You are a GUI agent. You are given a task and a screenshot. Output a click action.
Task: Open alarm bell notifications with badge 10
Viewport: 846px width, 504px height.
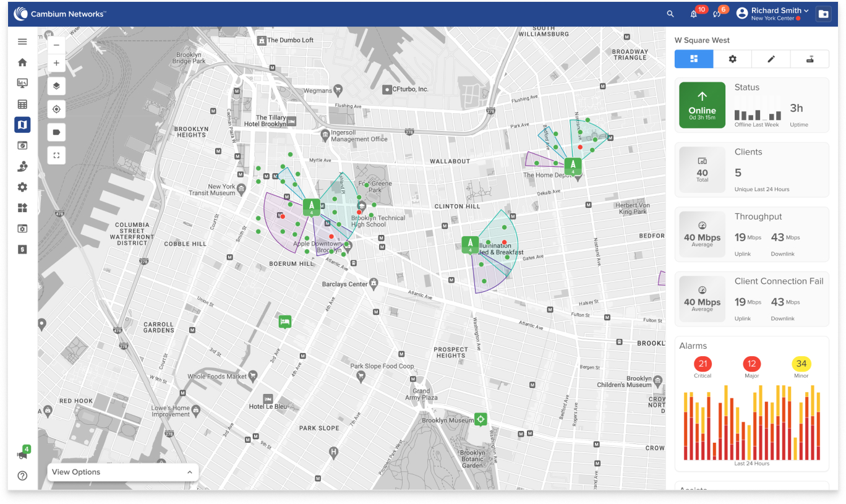694,14
